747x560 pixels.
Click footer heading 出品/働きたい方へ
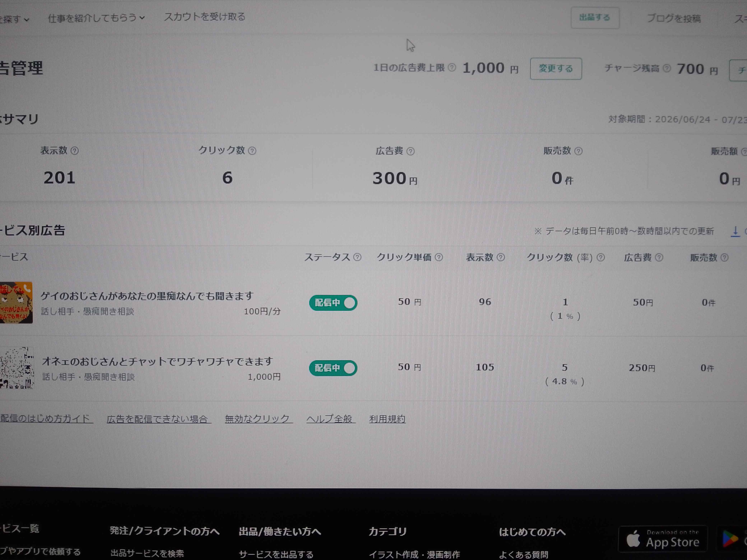point(280,532)
